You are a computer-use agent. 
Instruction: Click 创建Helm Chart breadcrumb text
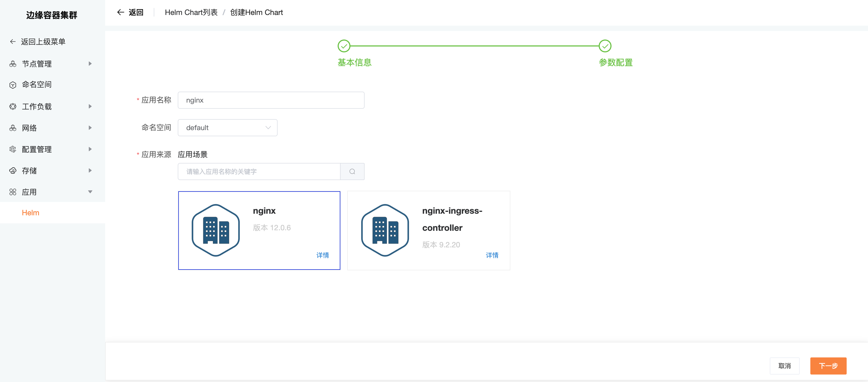[257, 13]
